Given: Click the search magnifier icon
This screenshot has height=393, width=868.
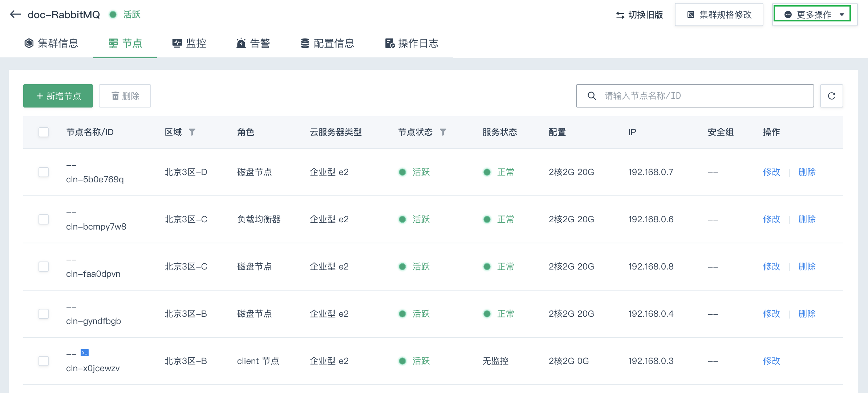Looking at the screenshot, I should [x=592, y=96].
